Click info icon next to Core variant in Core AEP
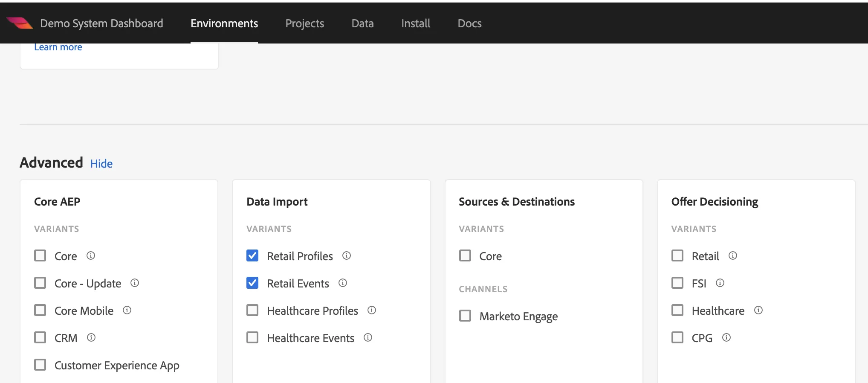868x383 pixels. click(x=91, y=255)
